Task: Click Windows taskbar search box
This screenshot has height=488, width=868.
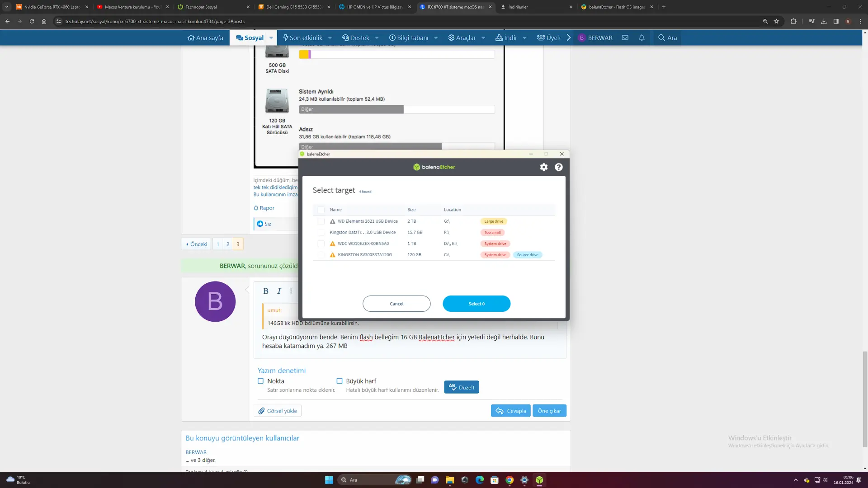Action: tap(374, 480)
